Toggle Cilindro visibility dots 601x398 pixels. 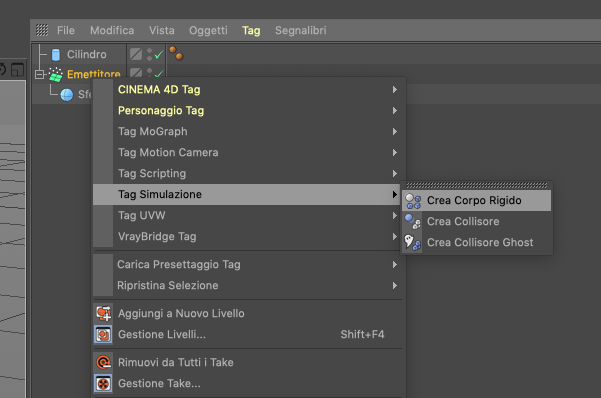pos(149,54)
